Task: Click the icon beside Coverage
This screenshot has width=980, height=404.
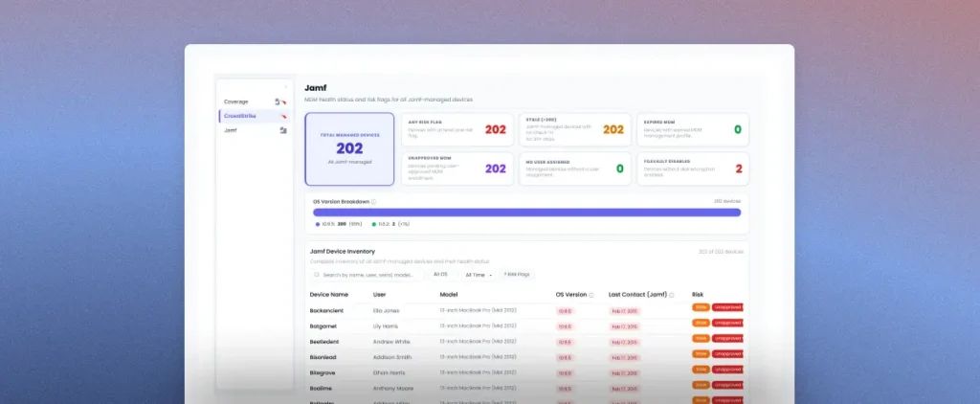Action: click(x=280, y=101)
